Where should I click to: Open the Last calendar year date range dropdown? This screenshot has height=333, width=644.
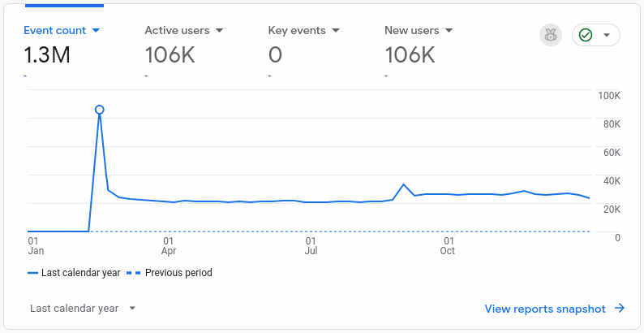coord(74,309)
